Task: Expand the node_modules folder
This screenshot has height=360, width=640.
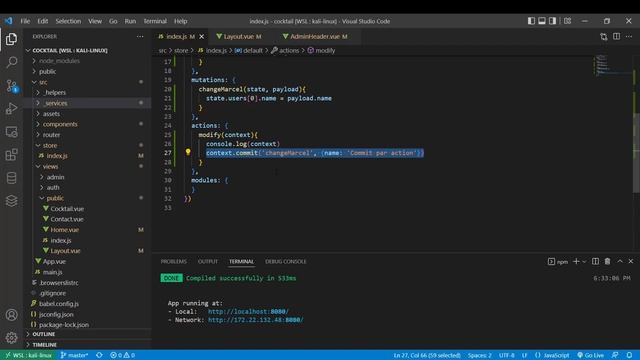Action: (87, 61)
